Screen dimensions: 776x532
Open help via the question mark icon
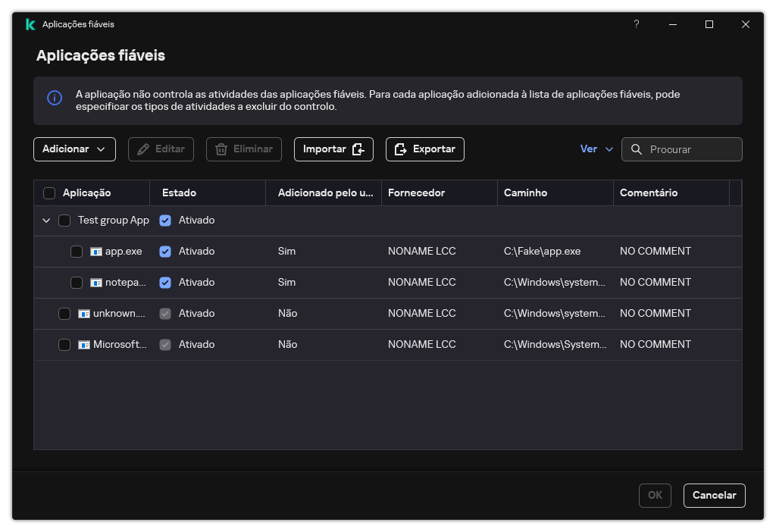(636, 24)
